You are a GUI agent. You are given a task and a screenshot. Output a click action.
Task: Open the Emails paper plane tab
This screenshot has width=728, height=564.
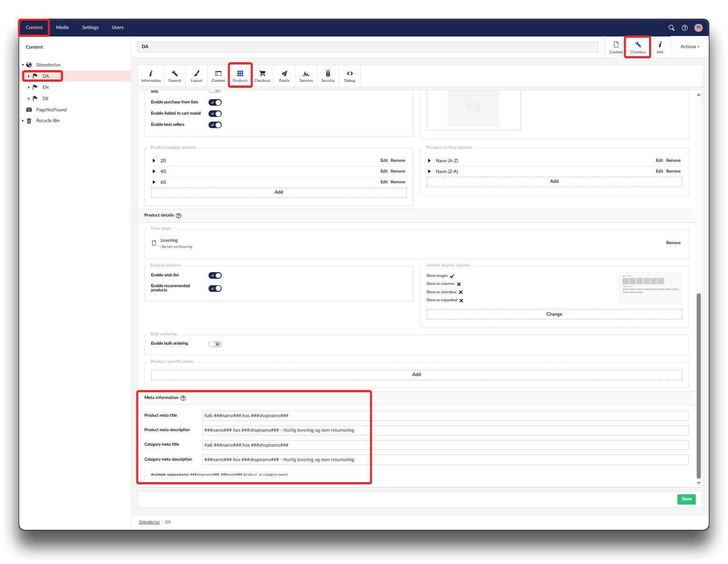click(284, 76)
